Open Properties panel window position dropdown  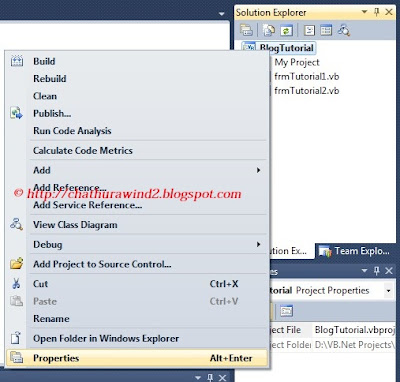click(x=365, y=271)
